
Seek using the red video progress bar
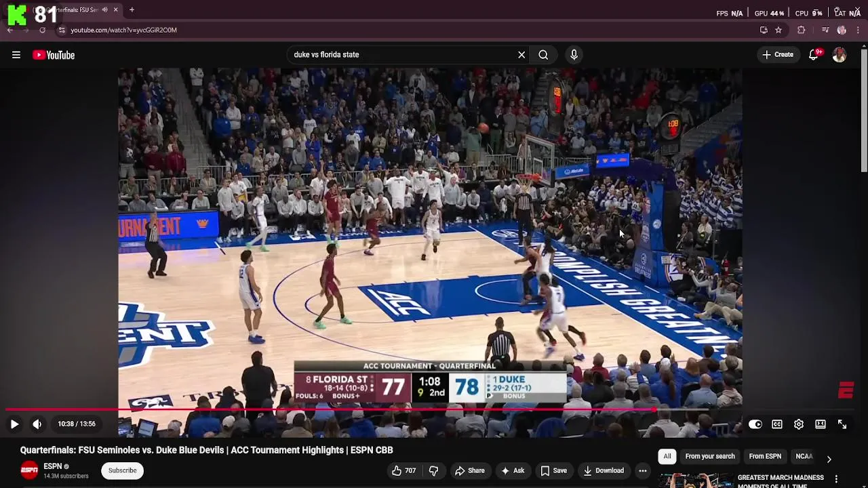click(x=430, y=409)
